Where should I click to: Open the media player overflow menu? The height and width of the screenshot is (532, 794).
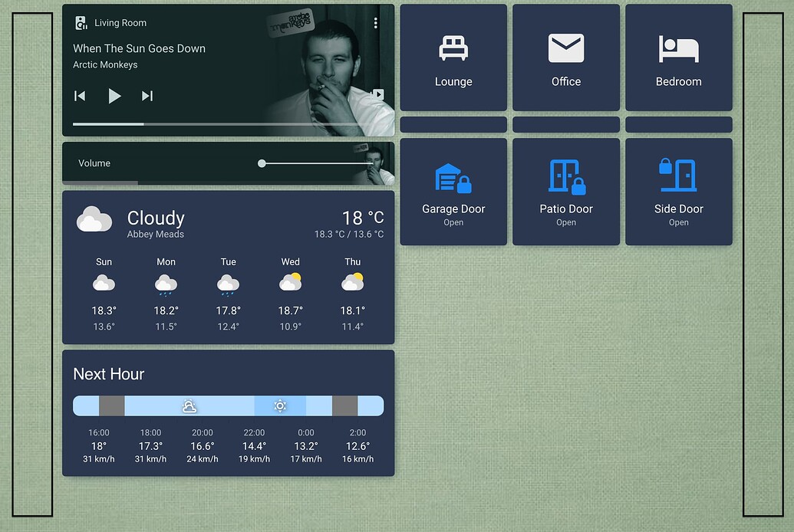tap(375, 22)
